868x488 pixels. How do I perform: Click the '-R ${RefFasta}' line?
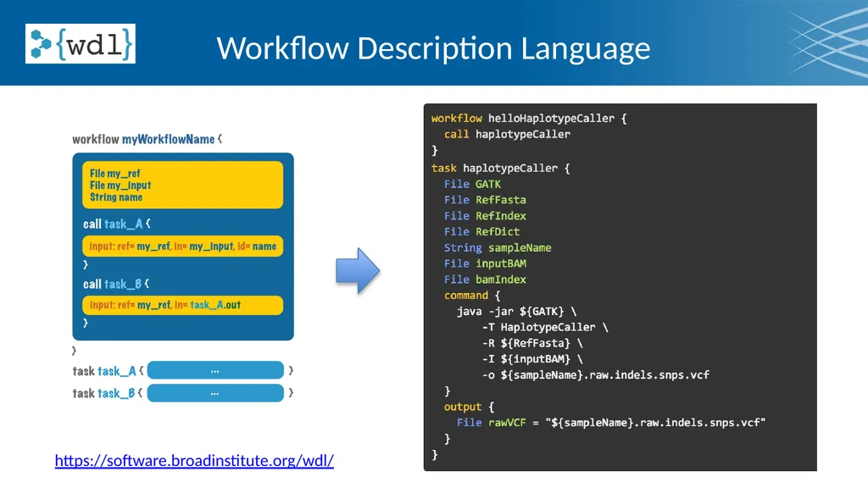pyautogui.click(x=532, y=344)
